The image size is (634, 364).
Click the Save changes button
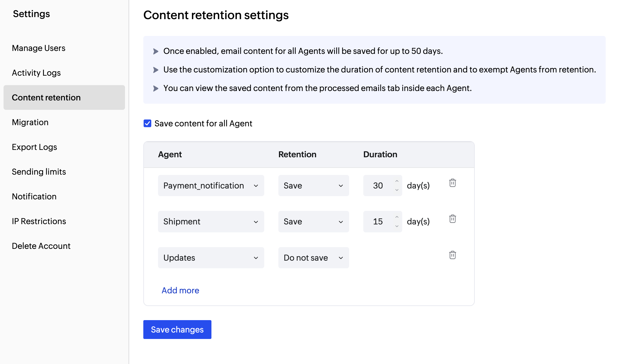click(177, 330)
